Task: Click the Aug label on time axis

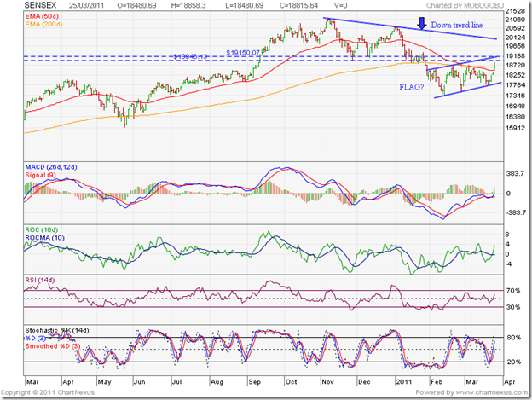Action: click(217, 382)
